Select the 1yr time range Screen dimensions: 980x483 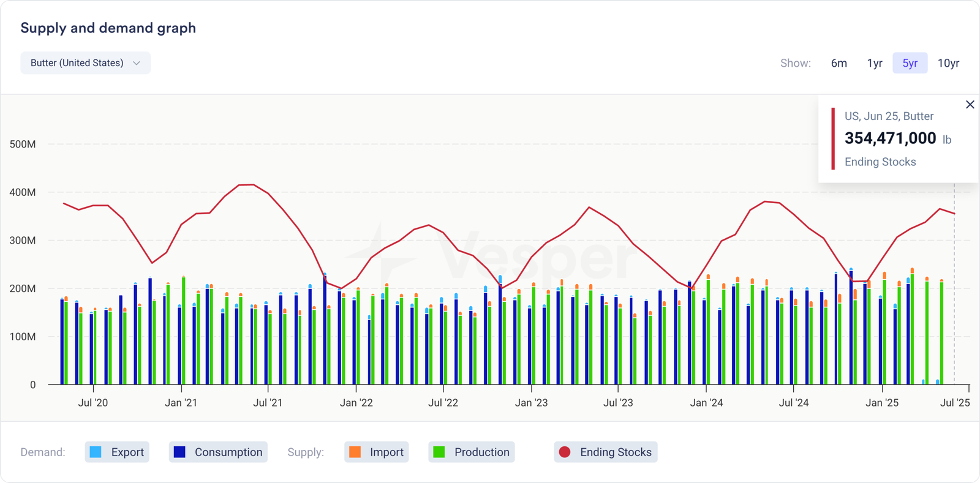pos(874,63)
